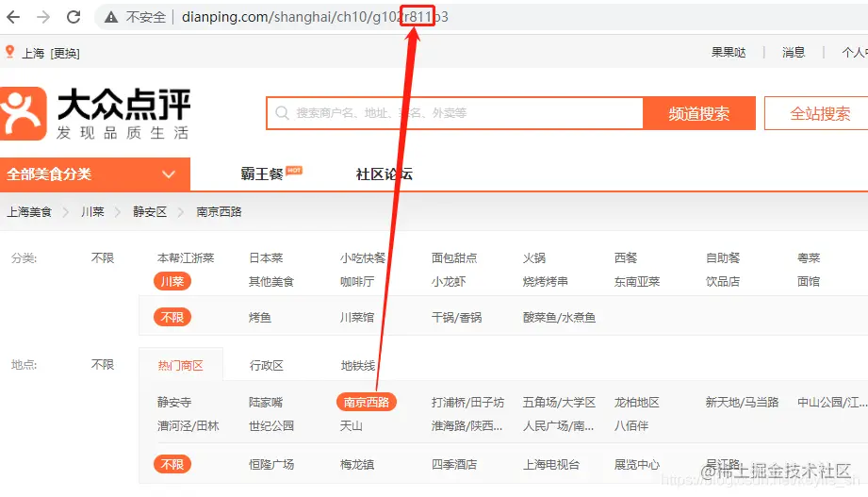Open the 果果哒 user link
This screenshot has width=868, height=497.
tap(729, 53)
